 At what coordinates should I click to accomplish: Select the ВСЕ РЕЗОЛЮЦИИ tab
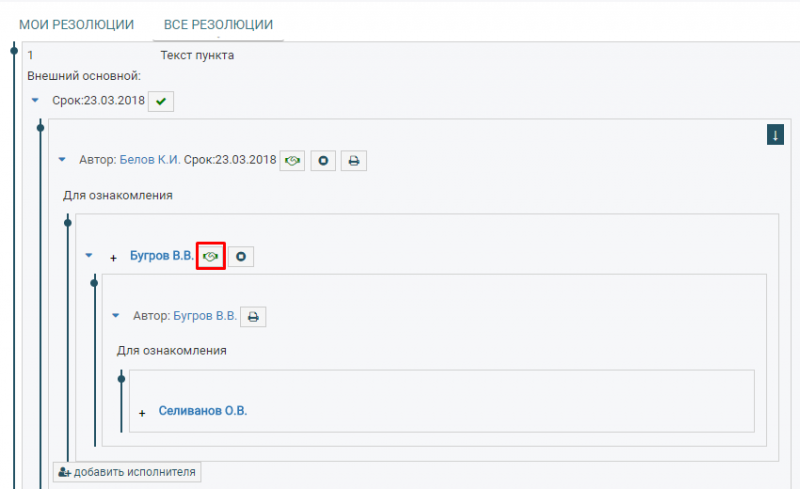[x=219, y=23]
